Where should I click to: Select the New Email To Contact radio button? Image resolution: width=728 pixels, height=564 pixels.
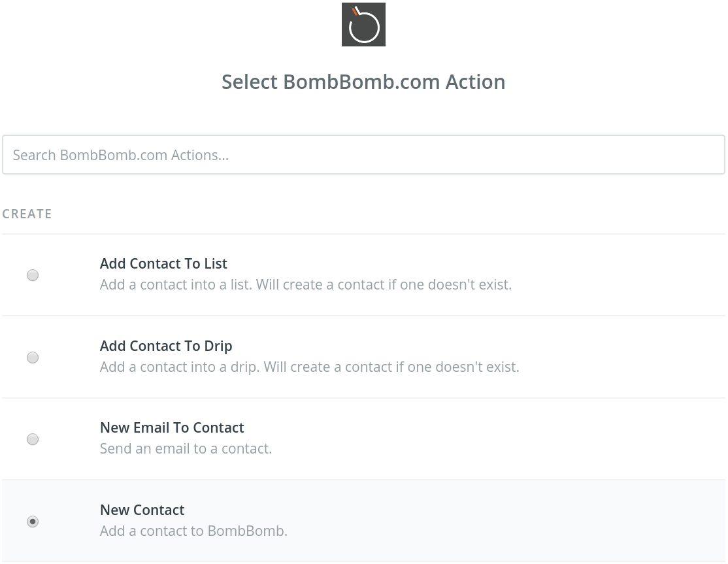tap(33, 439)
